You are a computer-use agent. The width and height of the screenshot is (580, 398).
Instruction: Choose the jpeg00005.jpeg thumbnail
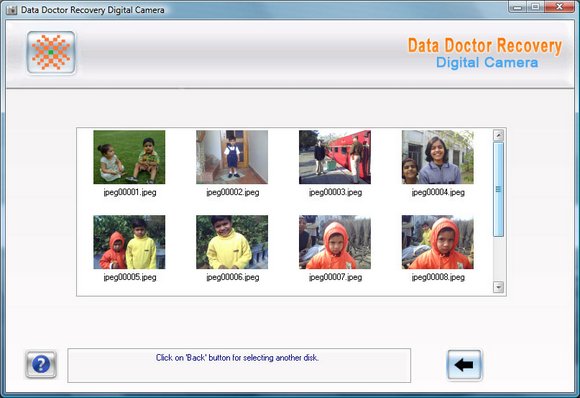point(129,242)
